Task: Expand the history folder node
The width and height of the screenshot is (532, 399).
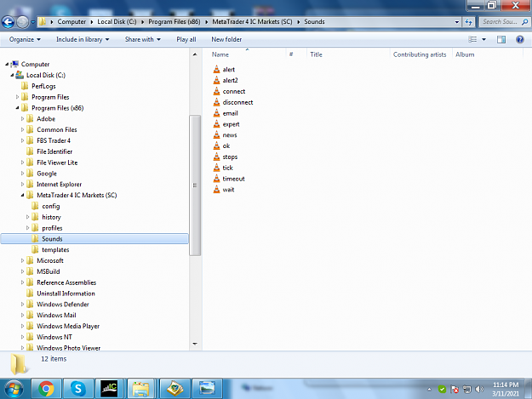Action: pyautogui.click(x=28, y=217)
